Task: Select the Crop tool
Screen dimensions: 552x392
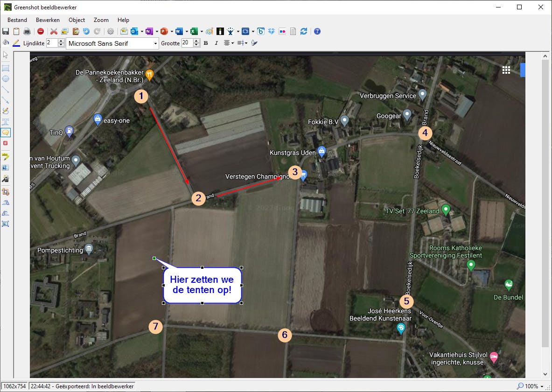Action: coord(6,191)
